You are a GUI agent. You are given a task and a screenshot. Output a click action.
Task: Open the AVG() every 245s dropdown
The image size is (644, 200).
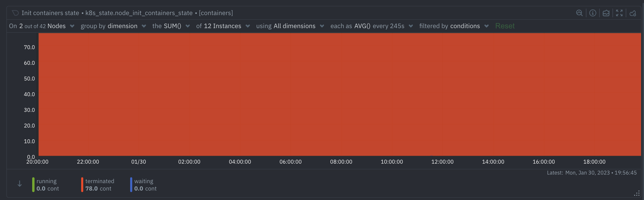pos(372,26)
